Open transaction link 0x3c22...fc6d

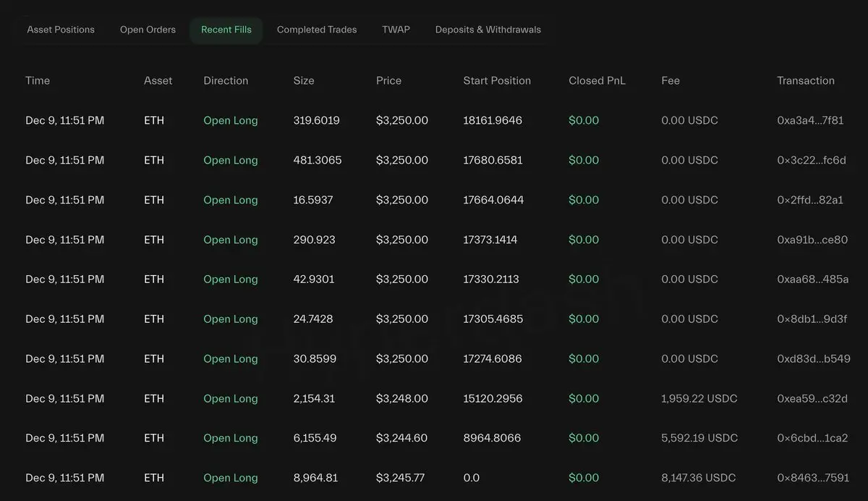(x=811, y=160)
